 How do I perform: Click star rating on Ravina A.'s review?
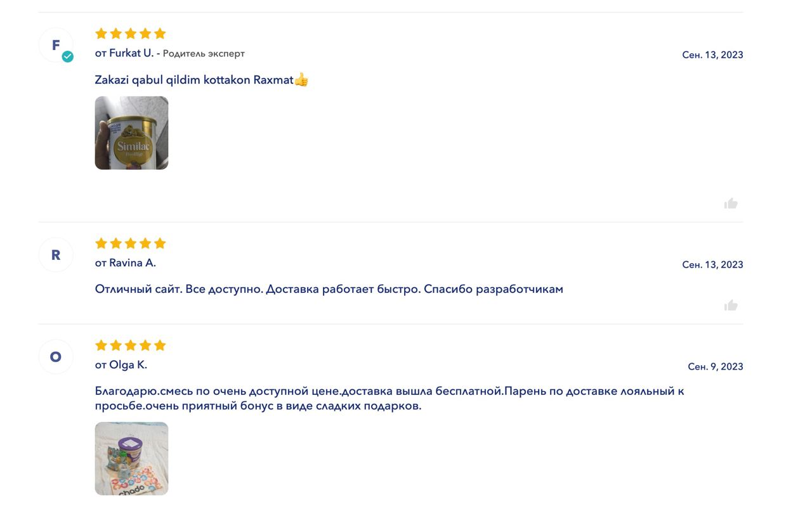(x=131, y=243)
